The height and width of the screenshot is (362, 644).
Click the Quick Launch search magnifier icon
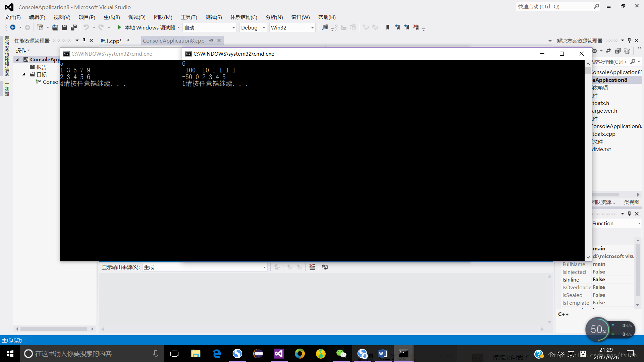(x=596, y=6)
